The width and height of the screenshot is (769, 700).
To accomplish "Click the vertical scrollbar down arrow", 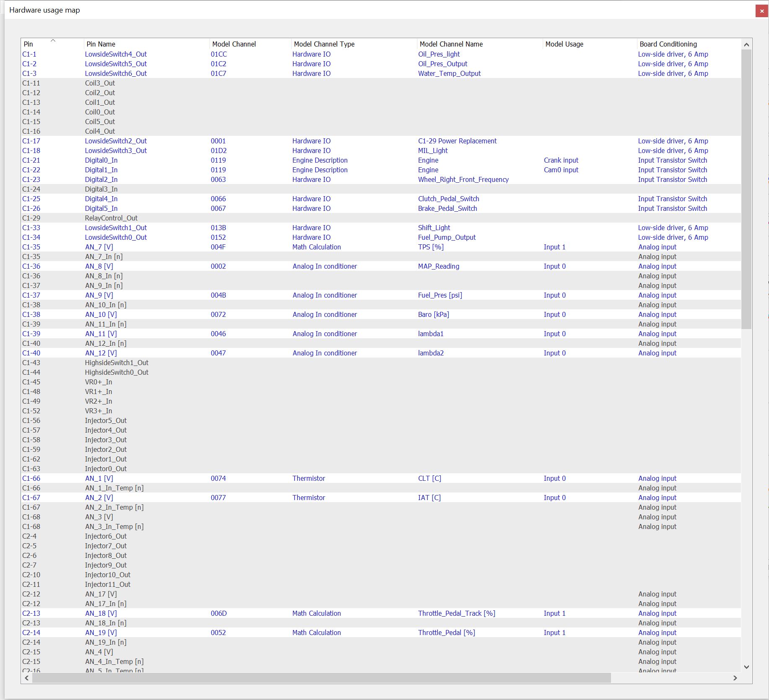I will click(x=746, y=667).
